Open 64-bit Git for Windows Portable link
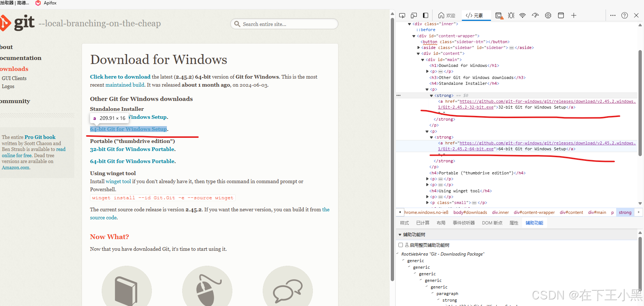Image resolution: width=644 pixels, height=306 pixels. pyautogui.click(x=132, y=161)
